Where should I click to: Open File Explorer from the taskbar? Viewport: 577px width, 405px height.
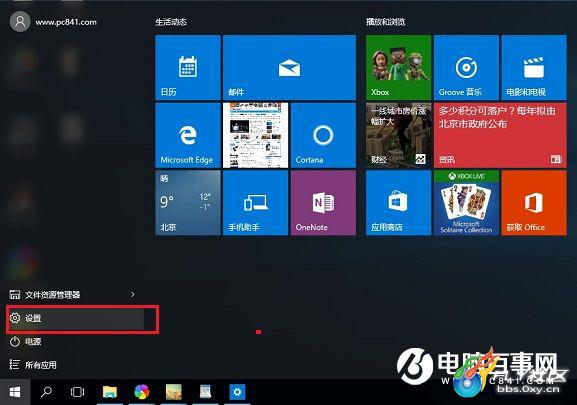tap(110, 392)
